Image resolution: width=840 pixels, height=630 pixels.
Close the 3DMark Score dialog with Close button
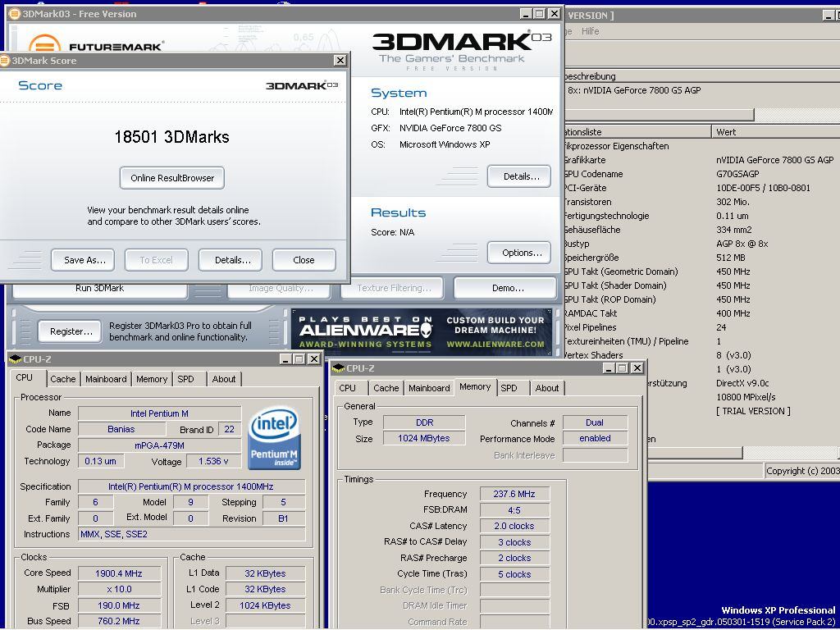(304, 260)
